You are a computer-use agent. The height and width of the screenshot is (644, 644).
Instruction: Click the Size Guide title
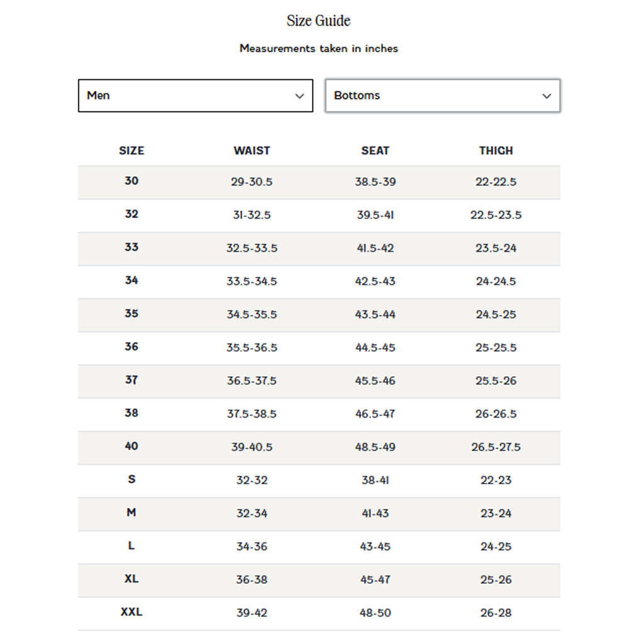pyautogui.click(x=318, y=21)
